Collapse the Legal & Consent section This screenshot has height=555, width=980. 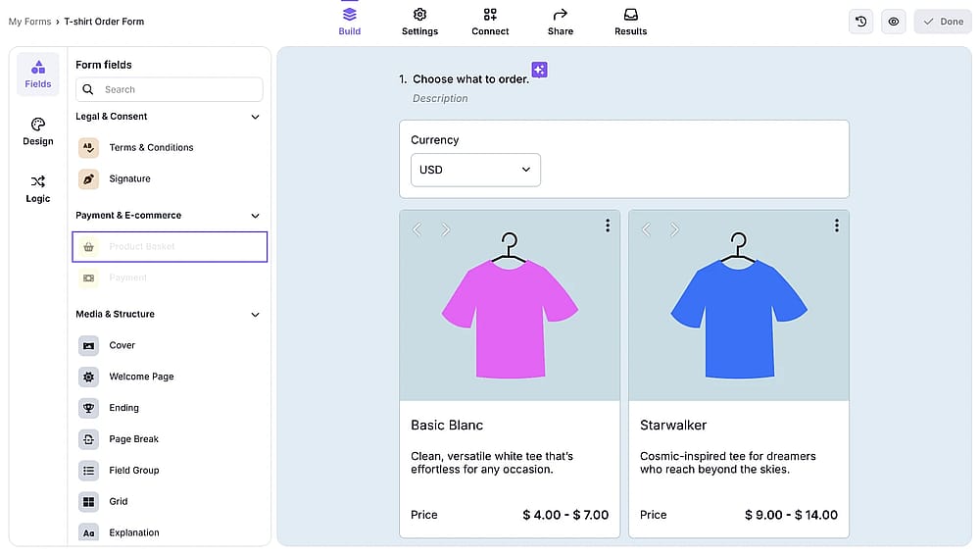click(x=255, y=117)
